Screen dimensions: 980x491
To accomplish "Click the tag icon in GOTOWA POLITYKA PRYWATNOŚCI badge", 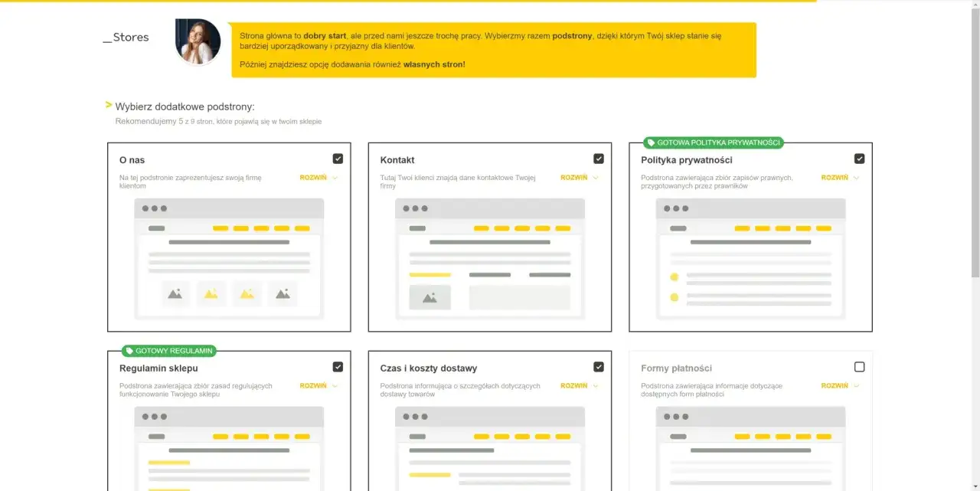I will click(650, 142).
